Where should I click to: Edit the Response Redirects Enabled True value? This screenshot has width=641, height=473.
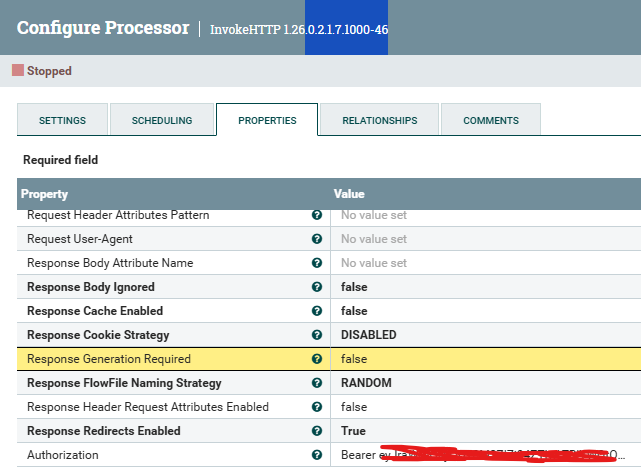click(x=354, y=431)
